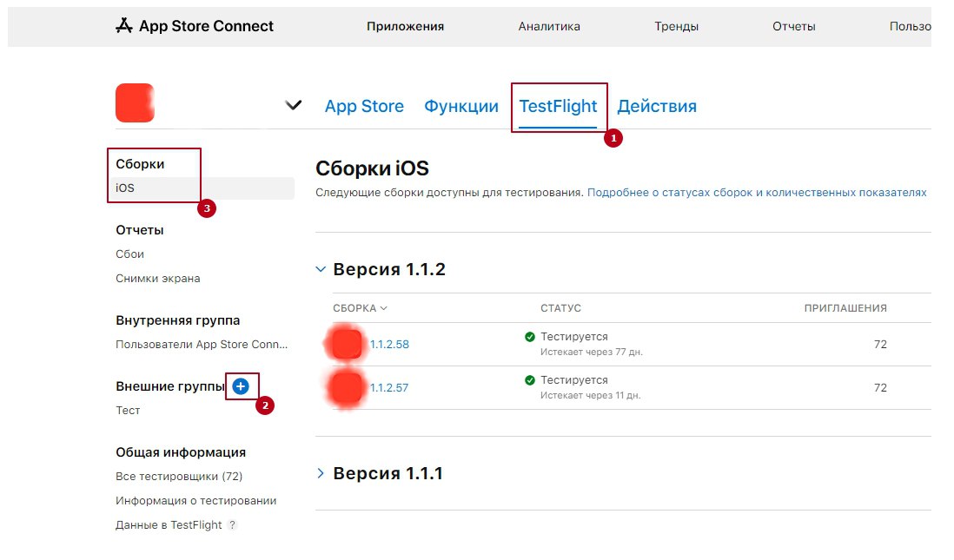
Task: Open Сбои under Отчеты in sidebar
Action: [129, 254]
